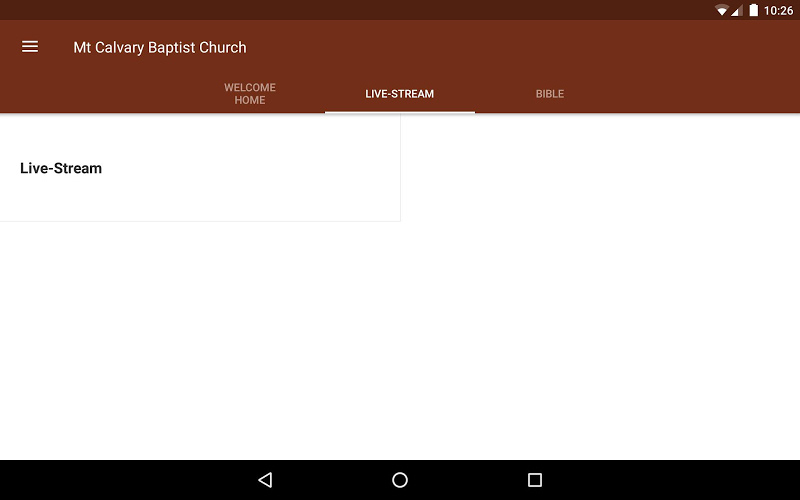Viewport: 800px width, 500px height.
Task: Tap the Live-Stream card
Action: 200,168
